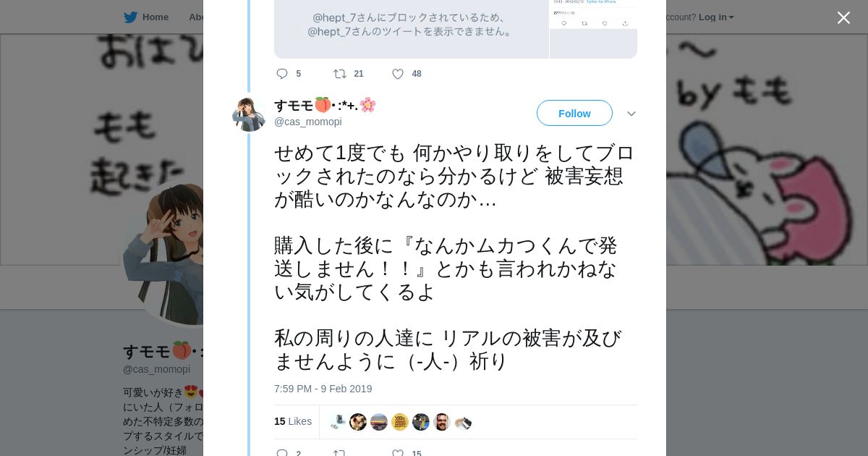
Task: Click the last liker avatar in the row
Action: (463, 422)
